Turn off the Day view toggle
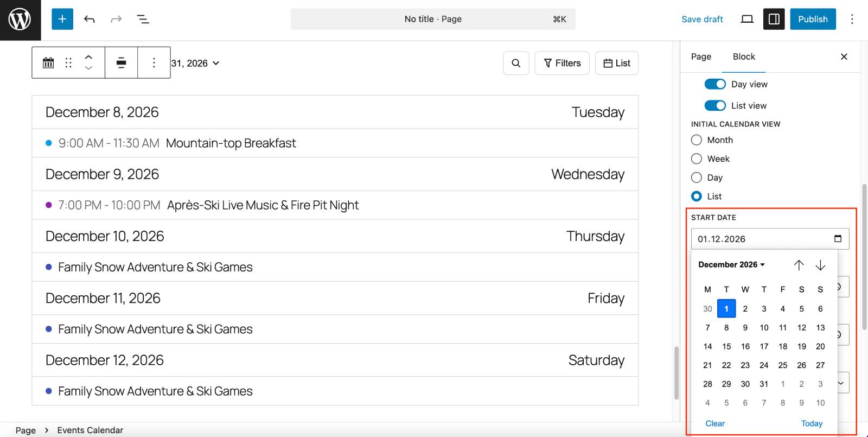868x437 pixels. pyautogui.click(x=714, y=84)
